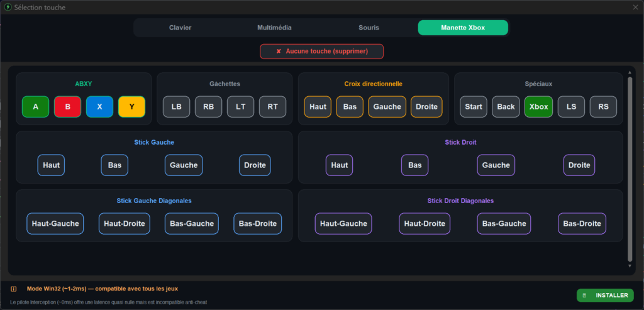Choose Haut under Stick Gauche

[52, 165]
